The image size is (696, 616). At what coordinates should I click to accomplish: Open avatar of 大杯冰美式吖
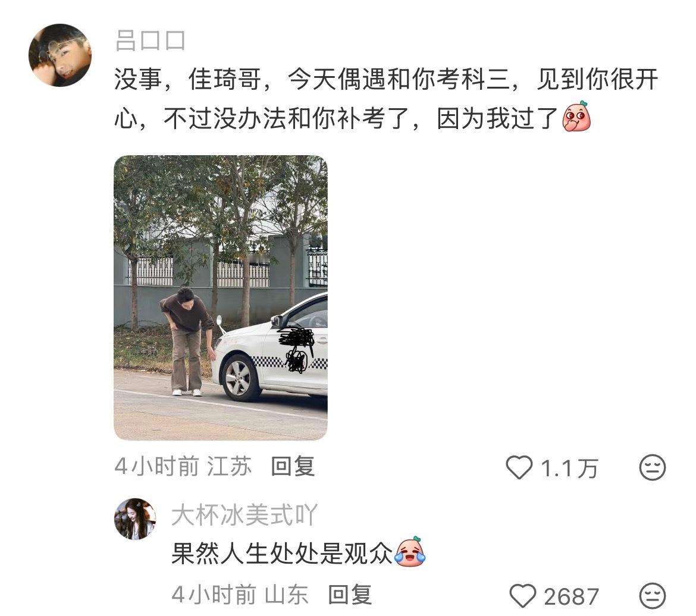click(x=136, y=519)
